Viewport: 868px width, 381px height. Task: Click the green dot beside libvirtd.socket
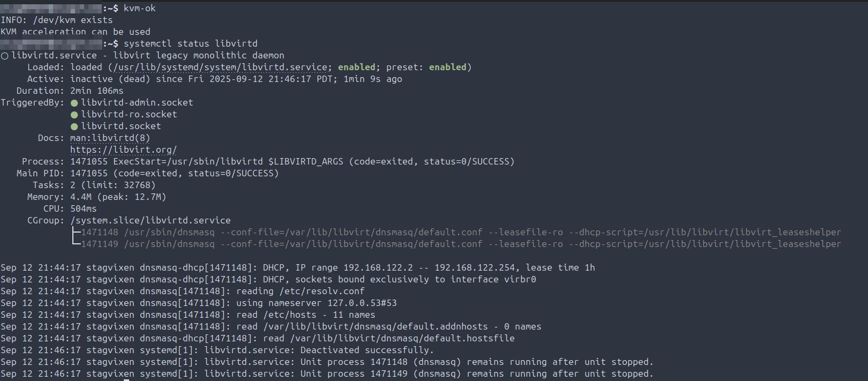(74, 126)
